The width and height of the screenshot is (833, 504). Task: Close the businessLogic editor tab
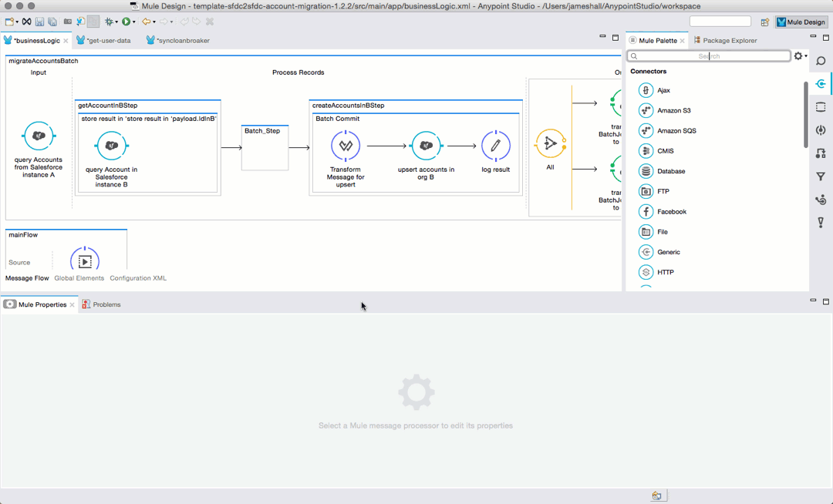tap(66, 41)
